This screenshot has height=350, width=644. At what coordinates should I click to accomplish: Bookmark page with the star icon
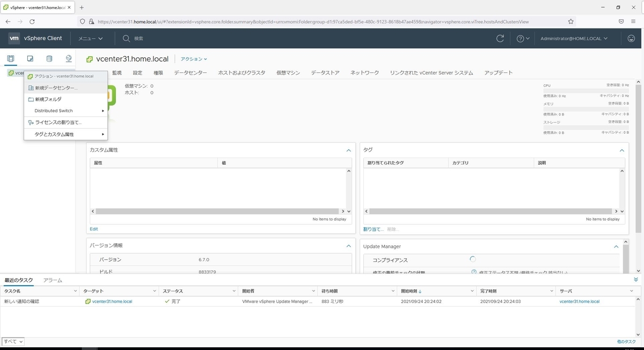click(571, 21)
